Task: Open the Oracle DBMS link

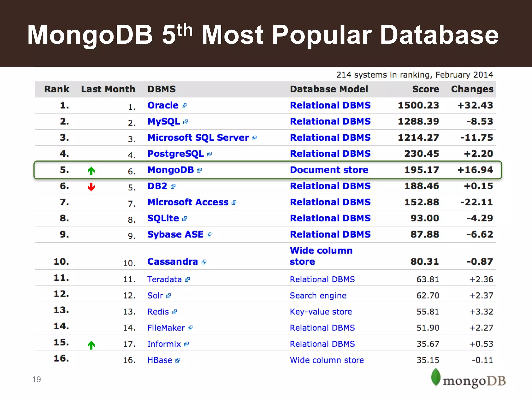Action: click(163, 105)
